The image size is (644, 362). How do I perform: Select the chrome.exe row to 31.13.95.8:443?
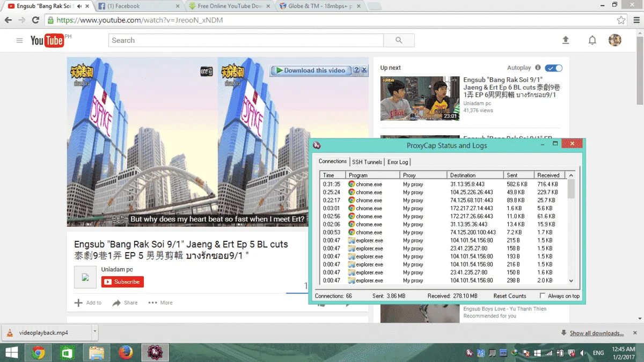[x=443, y=184]
